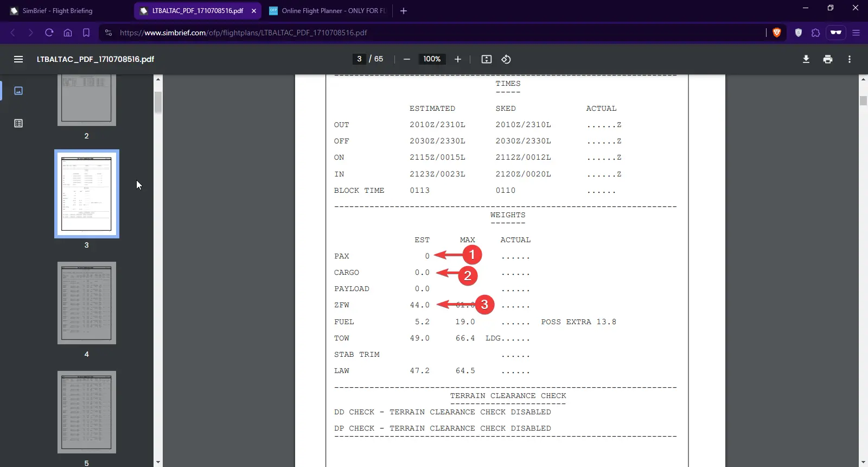Select the LTBALTAC_PDF_1710708516.pdf tab
Screen dimensions: 868x467
pos(197,11)
